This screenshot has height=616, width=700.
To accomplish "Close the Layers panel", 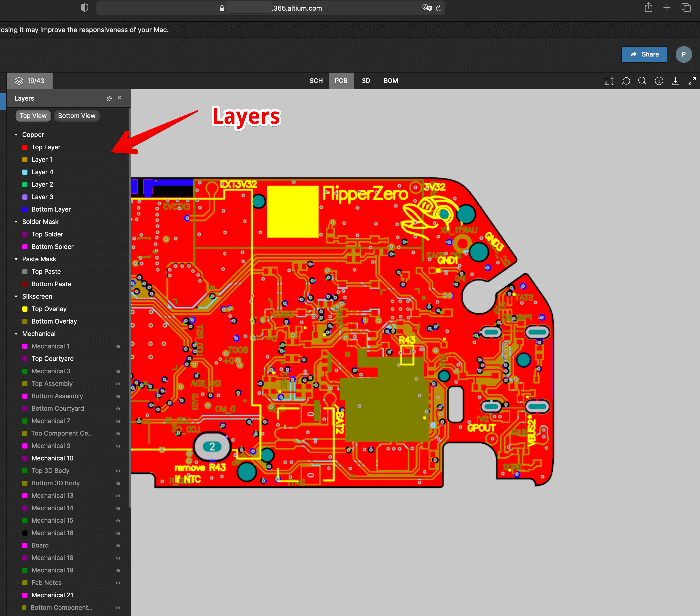I will (120, 98).
